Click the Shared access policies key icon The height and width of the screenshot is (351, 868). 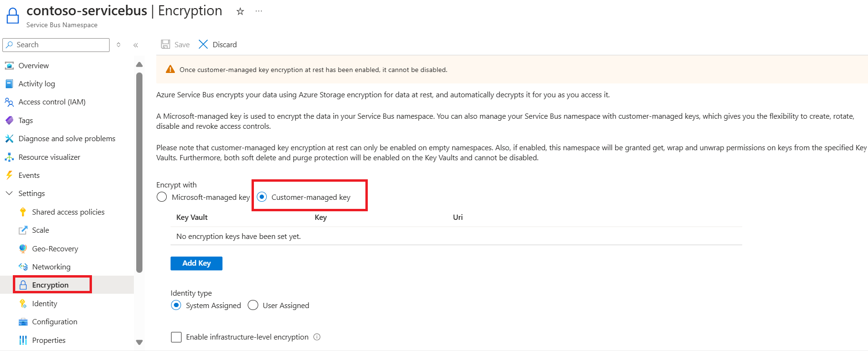23,212
